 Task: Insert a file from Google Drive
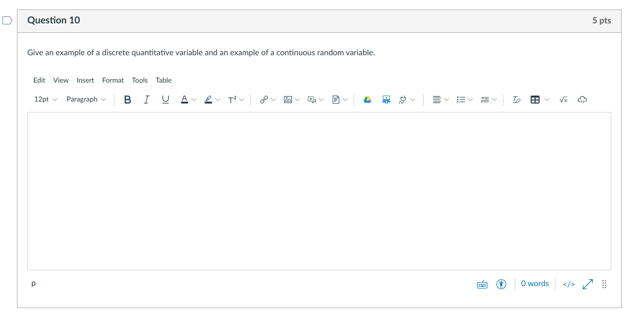click(x=368, y=100)
